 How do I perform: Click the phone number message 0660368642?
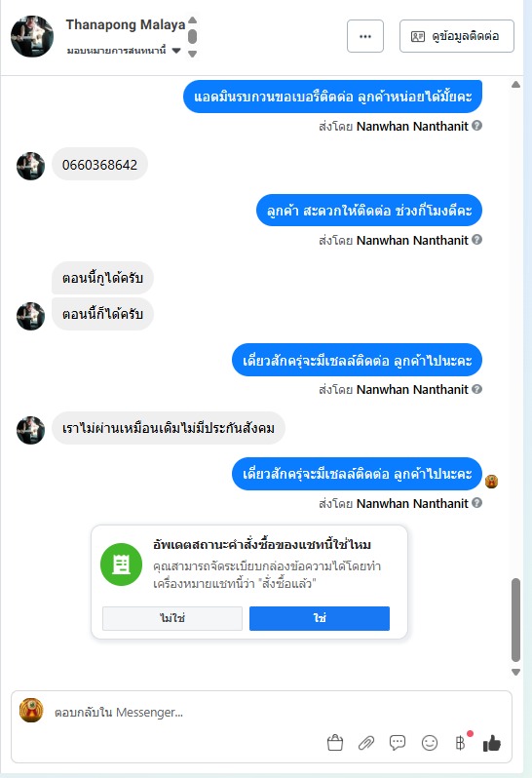(99, 165)
